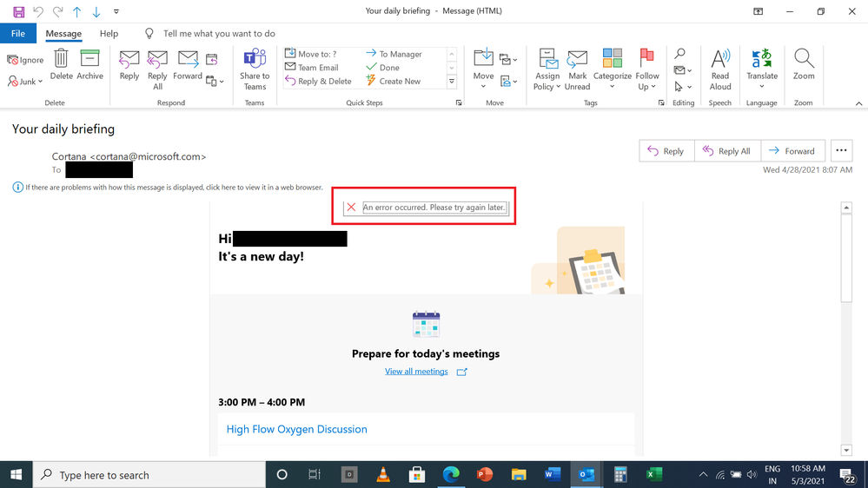Viewport: 868px width, 488px height.
Task: Choose Team Email quick step
Action: point(312,67)
